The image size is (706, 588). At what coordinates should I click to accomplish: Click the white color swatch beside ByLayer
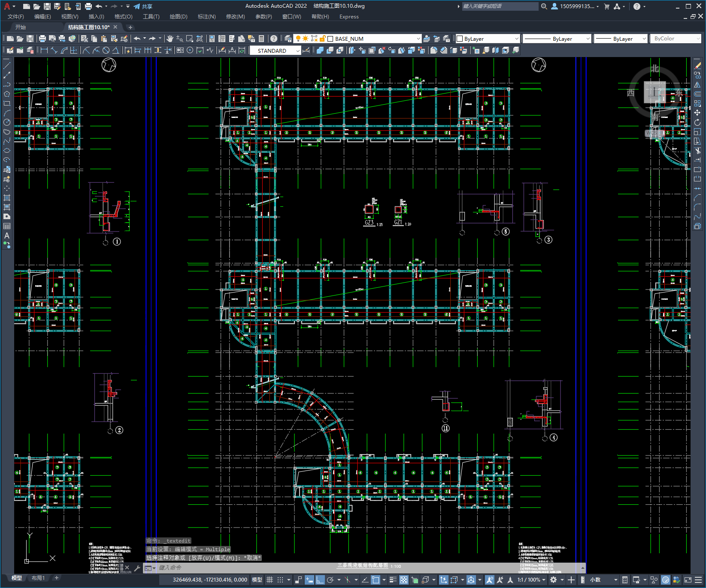click(x=460, y=39)
